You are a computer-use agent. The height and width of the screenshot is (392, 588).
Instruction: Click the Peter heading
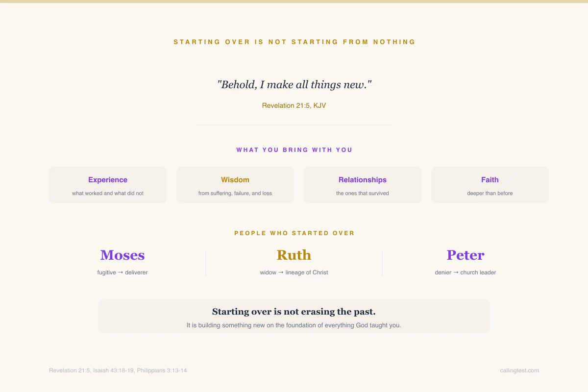tap(465, 255)
